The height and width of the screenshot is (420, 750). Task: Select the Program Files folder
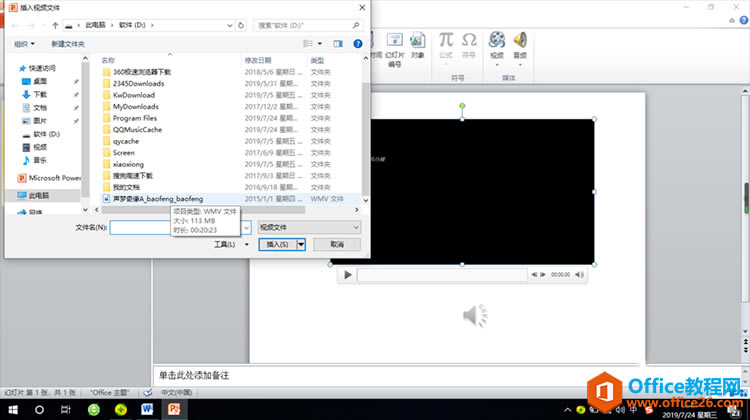(135, 118)
